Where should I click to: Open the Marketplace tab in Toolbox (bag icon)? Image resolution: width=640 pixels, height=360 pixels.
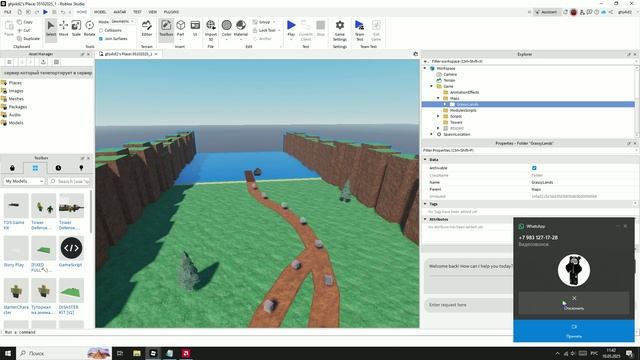click(12, 168)
